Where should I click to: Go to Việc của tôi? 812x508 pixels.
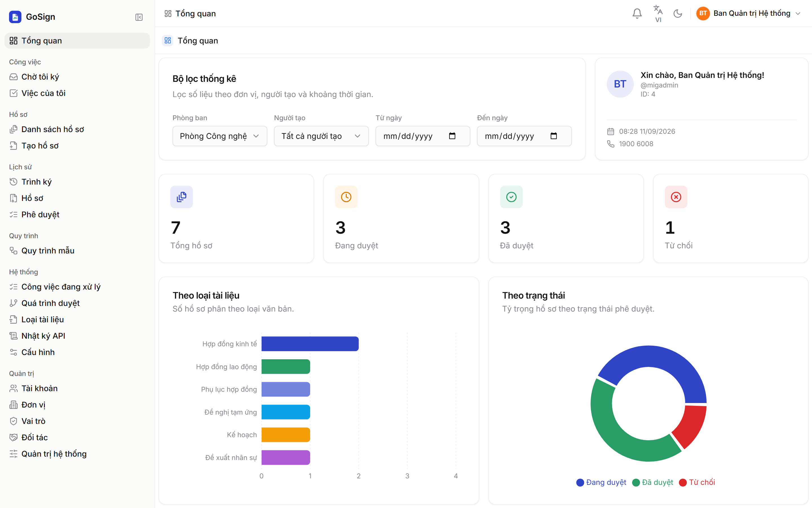tap(77, 93)
